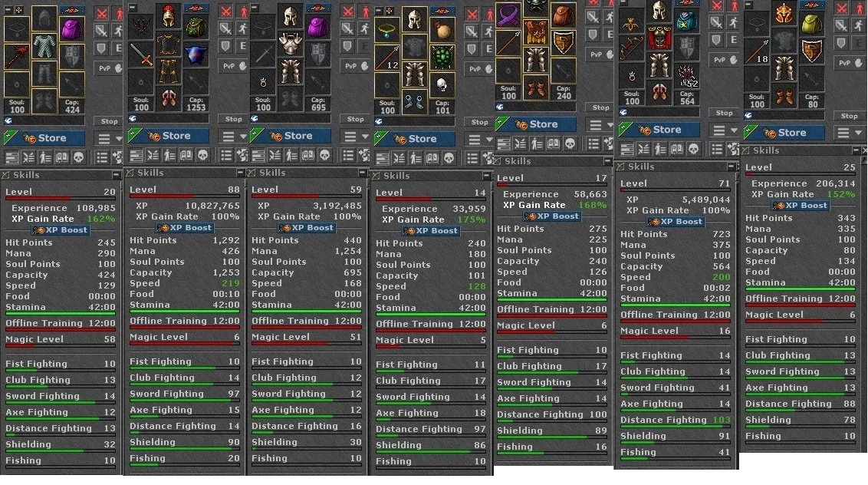
Task: Open the hamburger dropdown under Stop, Level 25 panel
Action: 849,133
